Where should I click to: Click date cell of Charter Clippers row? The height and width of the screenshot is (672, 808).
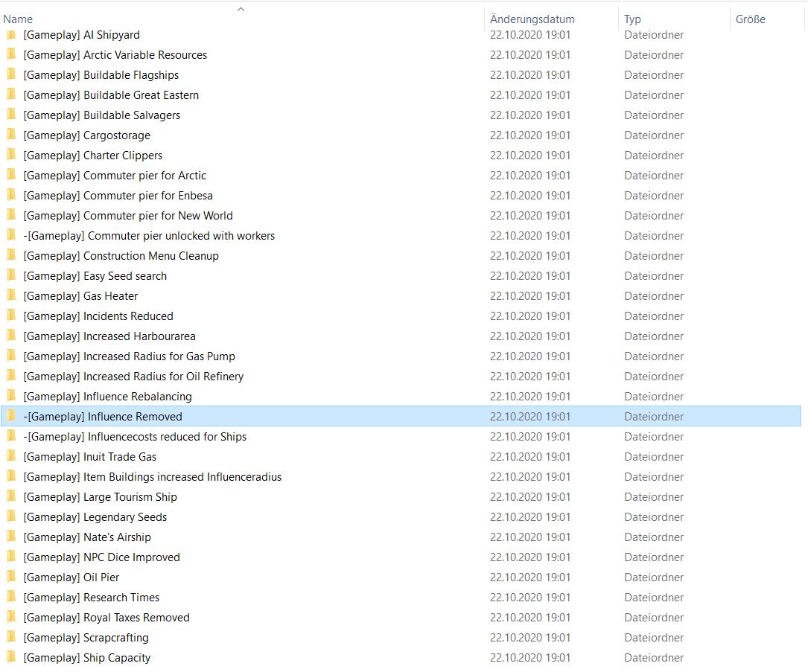click(x=530, y=156)
